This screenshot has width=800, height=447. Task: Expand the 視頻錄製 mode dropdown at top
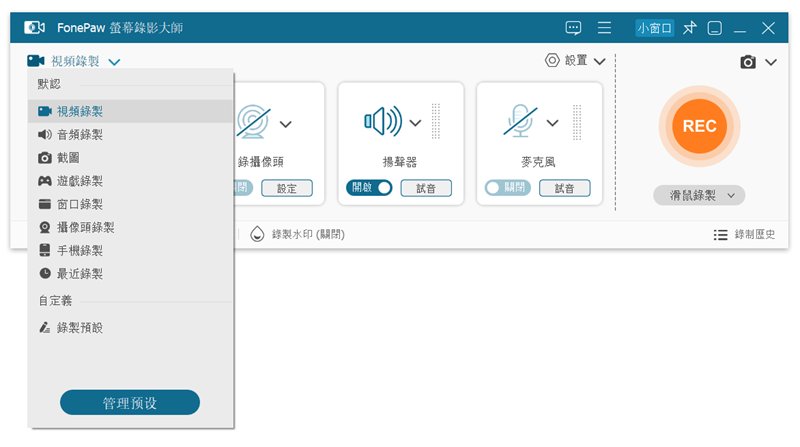pyautogui.click(x=114, y=62)
